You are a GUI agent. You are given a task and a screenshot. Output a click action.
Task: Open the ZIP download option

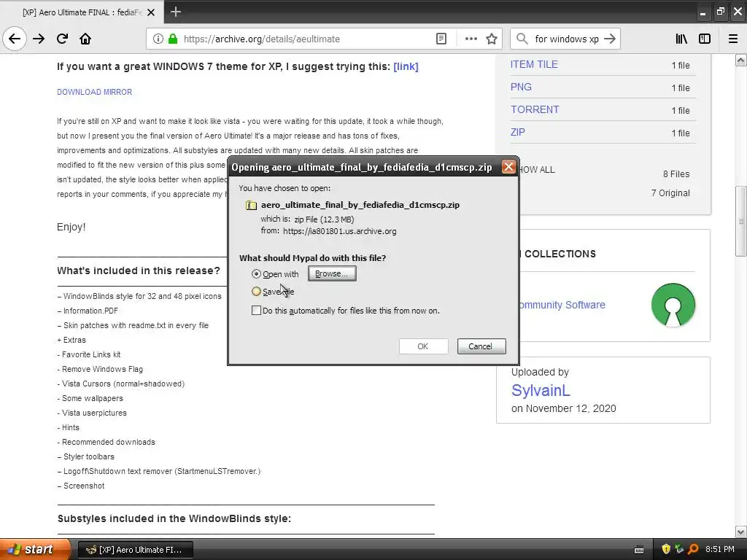517,133
